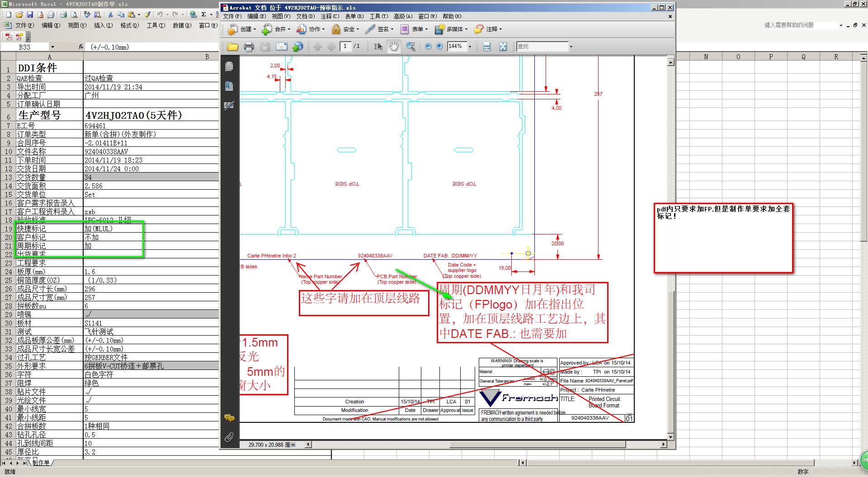Click Excel's Save floppy disk icon
The height and width of the screenshot is (477, 868).
click(x=30, y=14)
